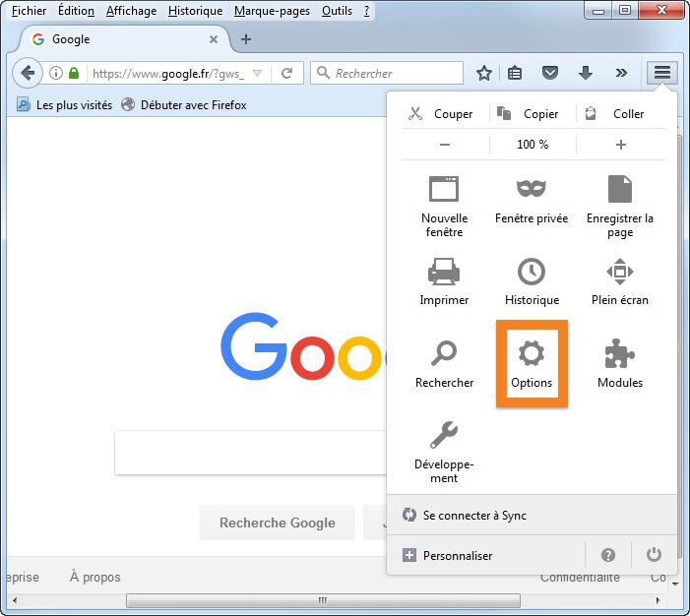Increase zoom with the plus button

620,144
